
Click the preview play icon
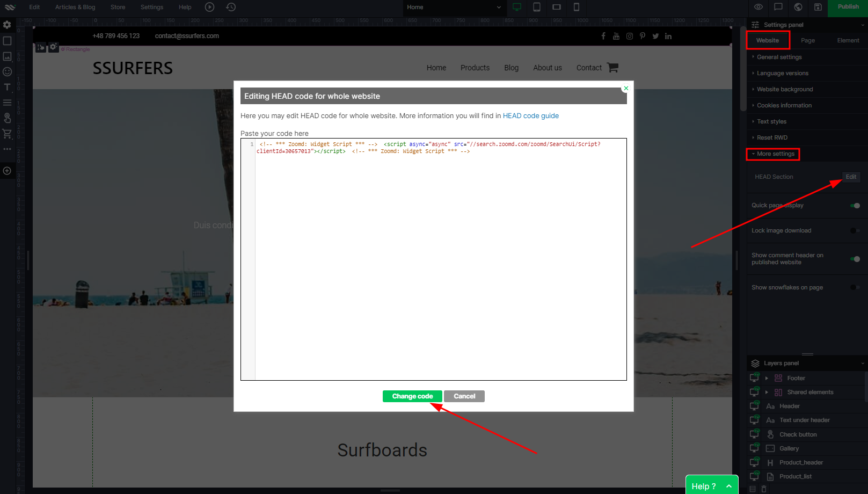point(210,7)
